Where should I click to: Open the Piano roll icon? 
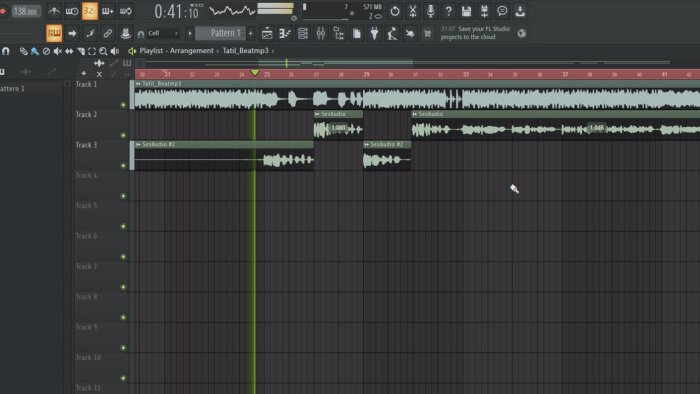(x=285, y=33)
